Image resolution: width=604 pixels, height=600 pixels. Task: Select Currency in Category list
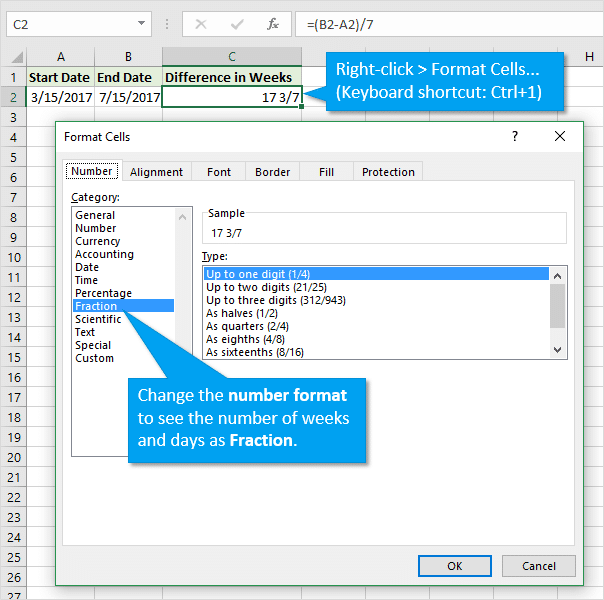coord(97,241)
